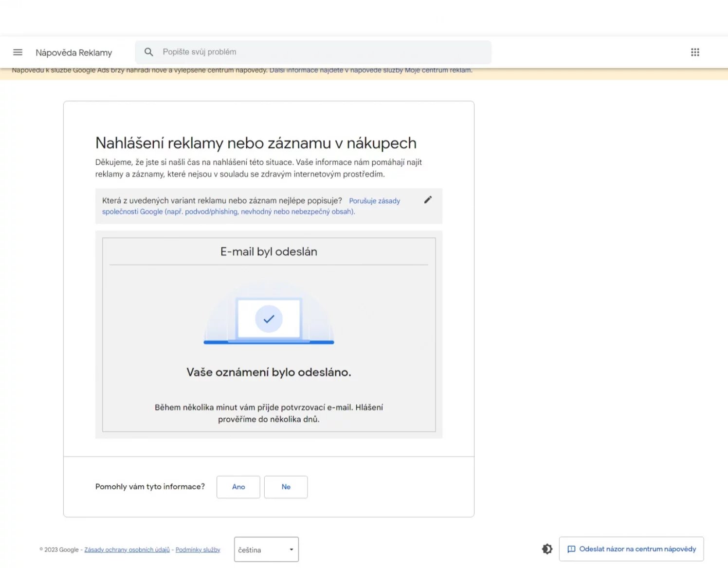Answer 'Ano' to the helpfulness question
The height and width of the screenshot is (568, 728).
pos(238,487)
